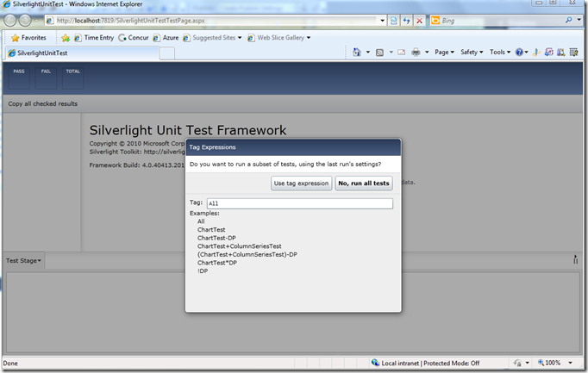
Task: Click Local intranet Protected Mode Off text
Action: [430, 363]
